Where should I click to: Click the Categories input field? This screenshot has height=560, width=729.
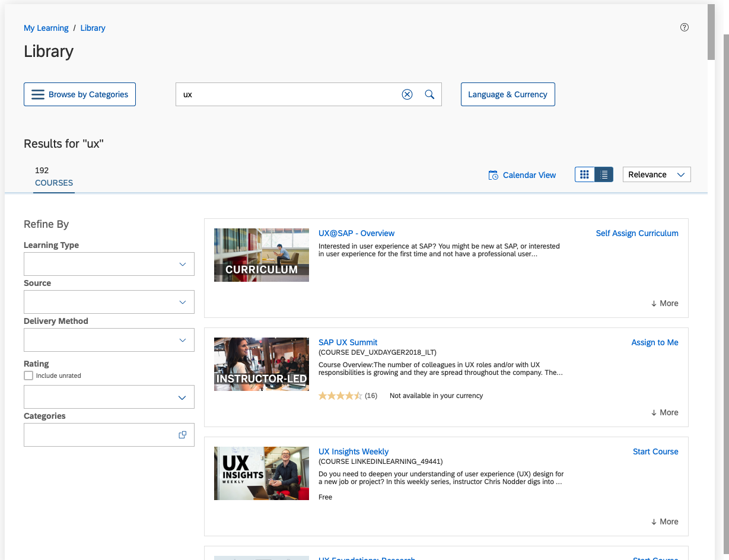tap(109, 435)
